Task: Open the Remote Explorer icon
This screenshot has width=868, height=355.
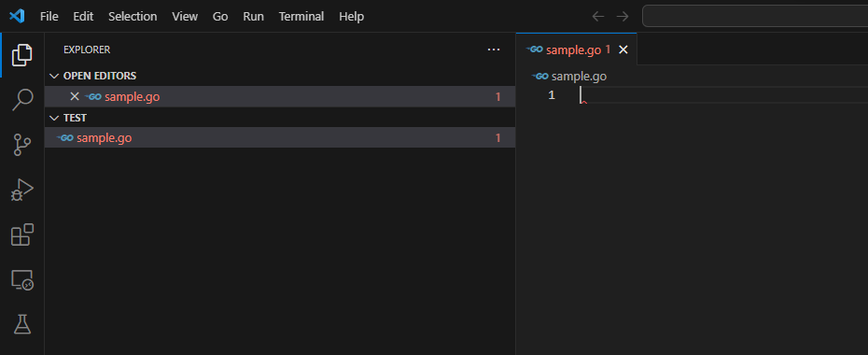Action: point(22,279)
